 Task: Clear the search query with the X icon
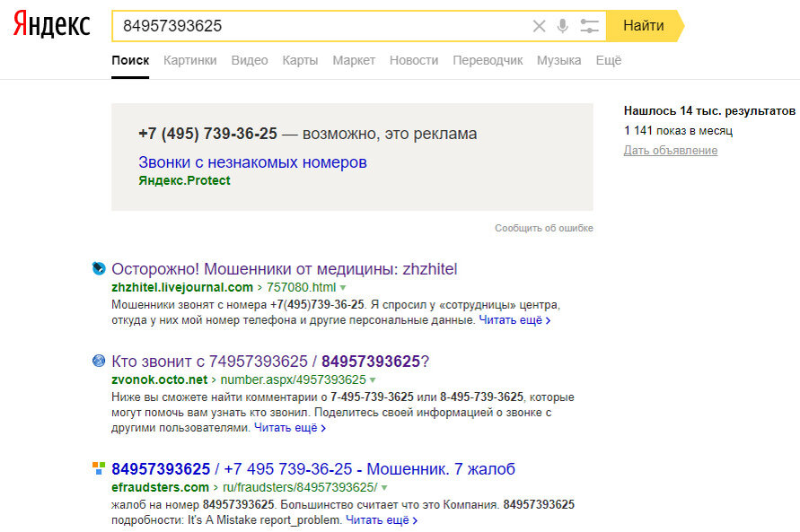(539, 26)
